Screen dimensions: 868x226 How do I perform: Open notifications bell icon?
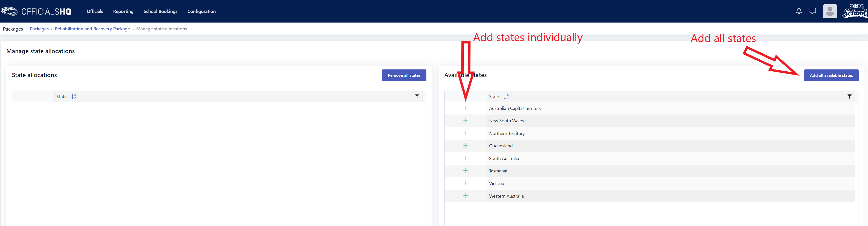(x=799, y=11)
